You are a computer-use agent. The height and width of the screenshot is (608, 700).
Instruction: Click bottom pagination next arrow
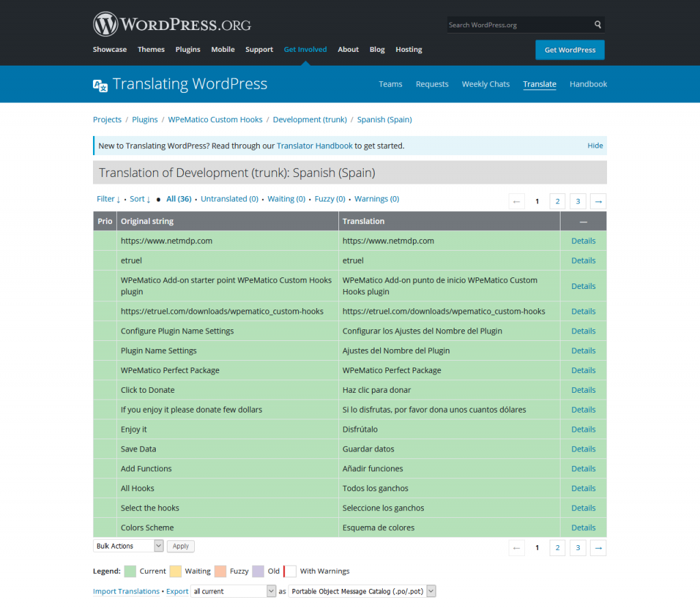tap(598, 548)
